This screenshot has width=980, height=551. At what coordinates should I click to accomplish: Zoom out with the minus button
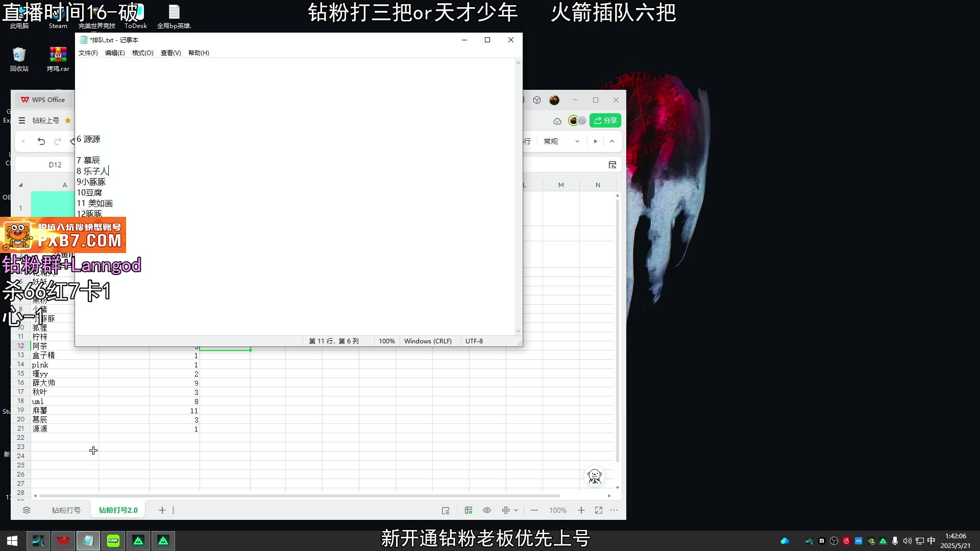[x=534, y=510]
